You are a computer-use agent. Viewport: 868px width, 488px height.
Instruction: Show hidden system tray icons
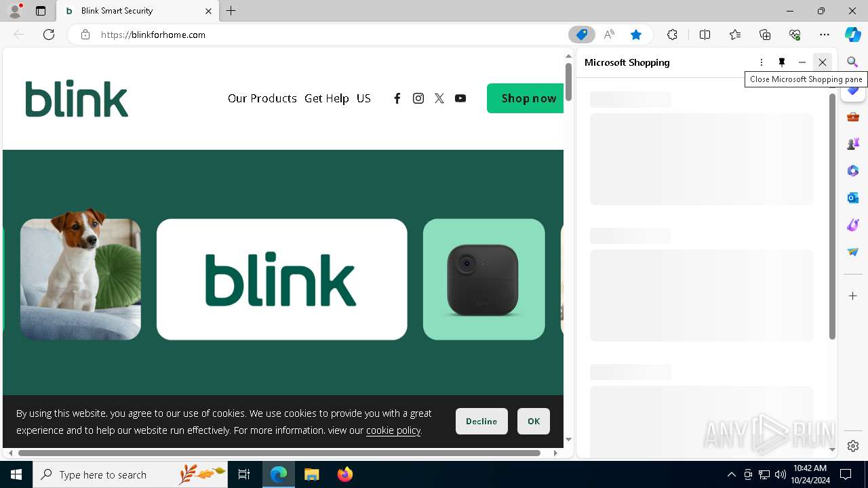(732, 474)
